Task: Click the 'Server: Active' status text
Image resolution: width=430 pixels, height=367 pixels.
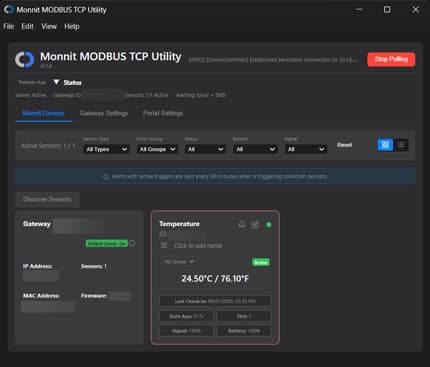Action: pyautogui.click(x=31, y=95)
